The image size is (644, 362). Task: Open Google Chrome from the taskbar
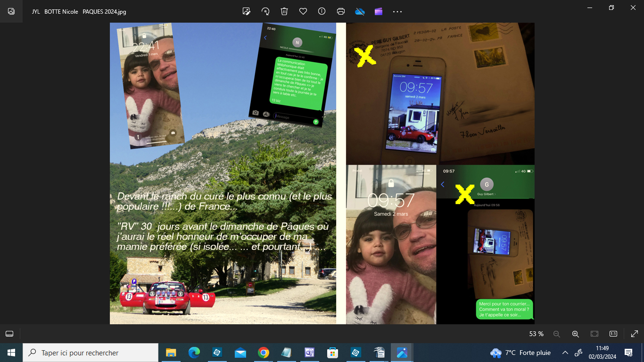click(264, 353)
